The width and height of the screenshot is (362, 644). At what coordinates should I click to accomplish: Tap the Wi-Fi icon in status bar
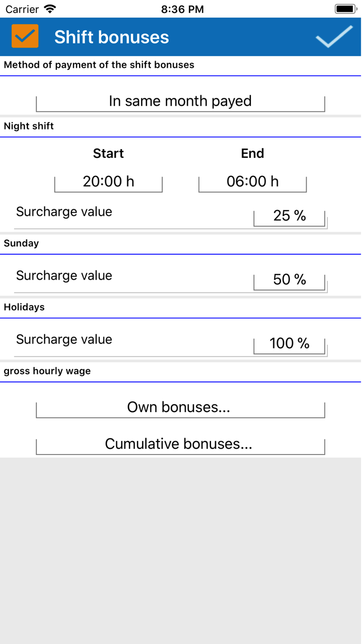click(x=50, y=8)
